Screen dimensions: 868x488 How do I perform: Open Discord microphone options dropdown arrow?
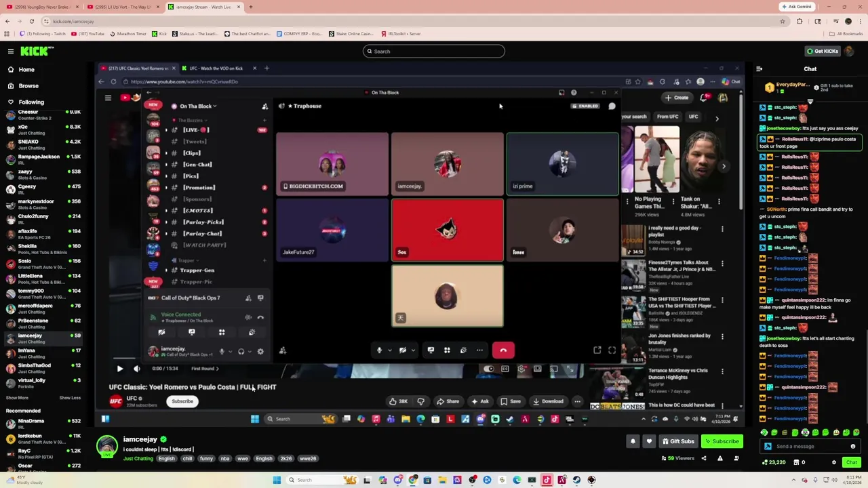(389, 350)
